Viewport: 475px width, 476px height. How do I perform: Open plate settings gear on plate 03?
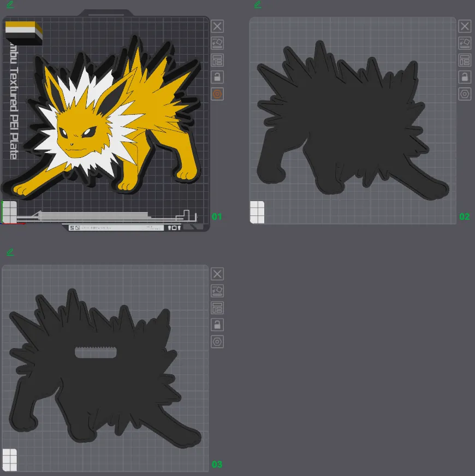(x=217, y=342)
